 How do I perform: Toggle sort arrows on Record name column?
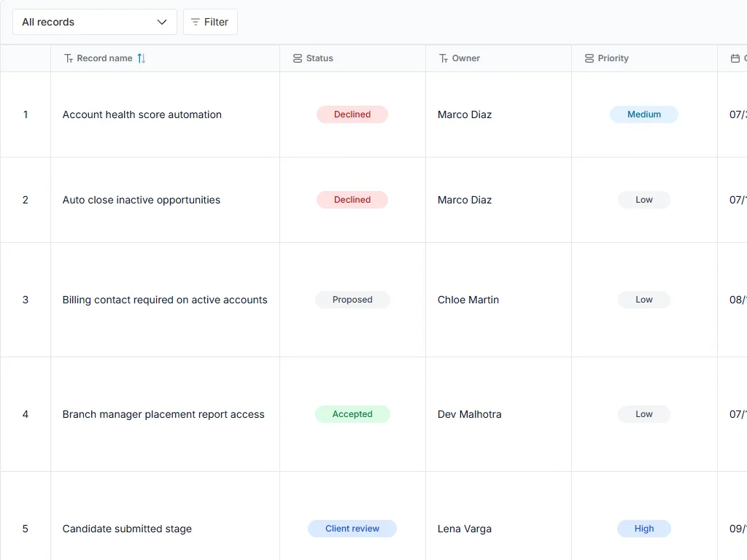click(142, 58)
